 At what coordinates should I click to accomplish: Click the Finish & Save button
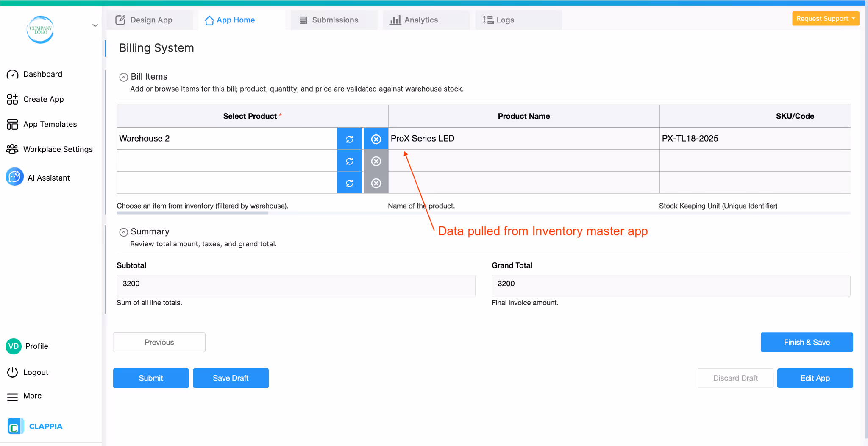point(806,342)
